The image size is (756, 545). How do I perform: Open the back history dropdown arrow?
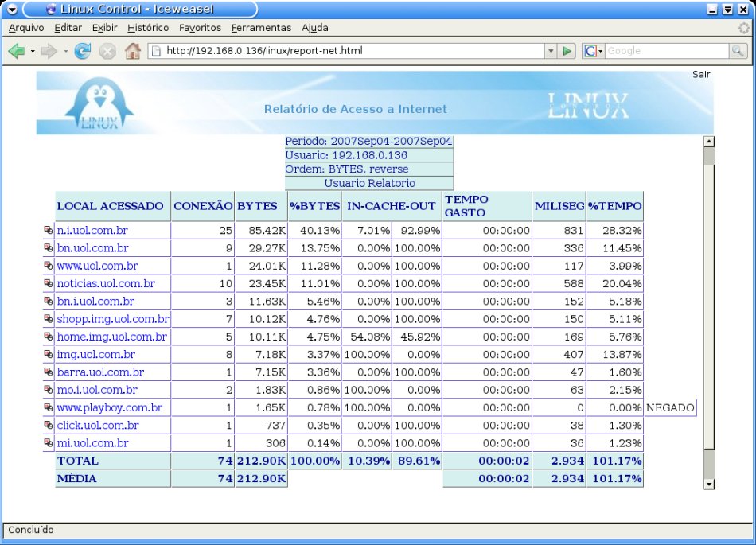click(x=33, y=51)
